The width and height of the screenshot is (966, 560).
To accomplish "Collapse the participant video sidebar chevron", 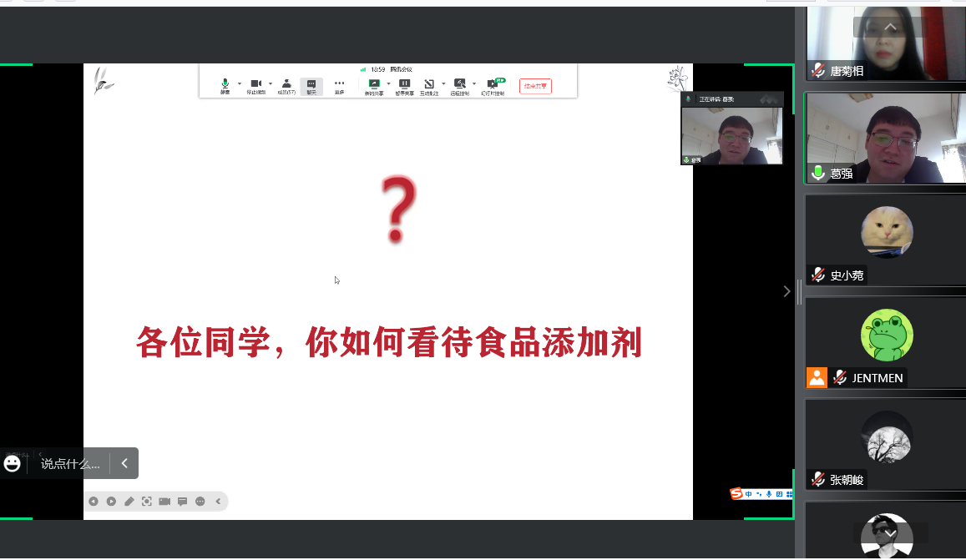I will [x=786, y=291].
